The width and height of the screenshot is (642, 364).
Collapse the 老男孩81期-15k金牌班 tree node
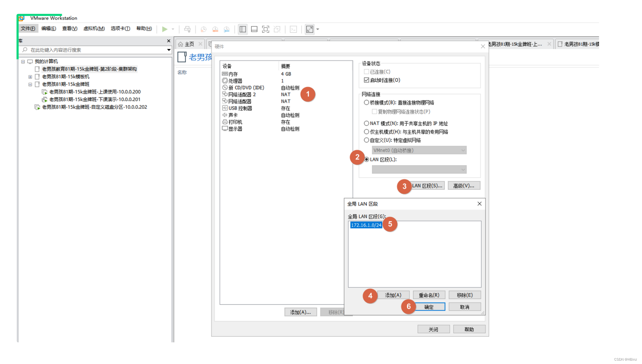[30, 84]
